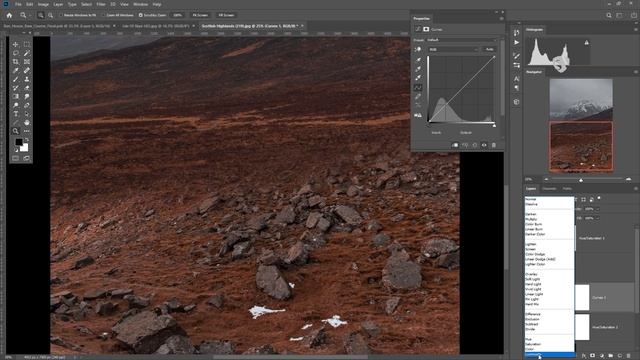Choose Multiply blend mode from list
This screenshot has height=360, width=640.
pyautogui.click(x=549, y=219)
